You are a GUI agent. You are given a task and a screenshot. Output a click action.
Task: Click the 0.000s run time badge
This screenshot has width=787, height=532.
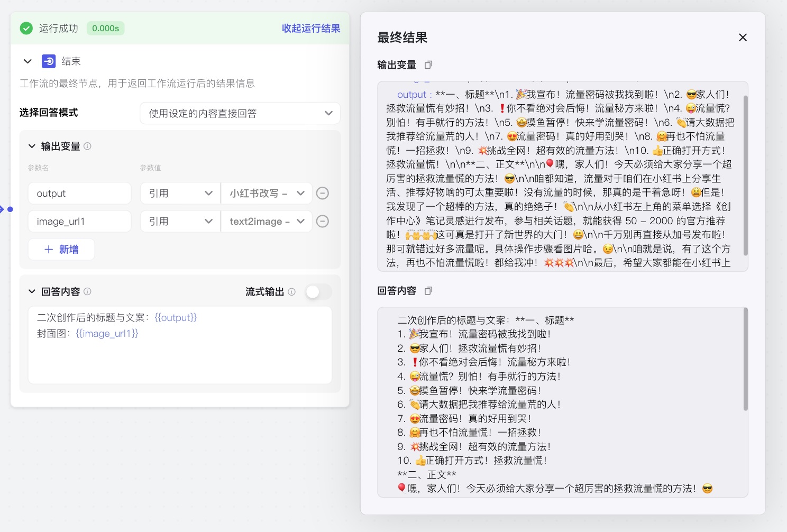pos(106,29)
